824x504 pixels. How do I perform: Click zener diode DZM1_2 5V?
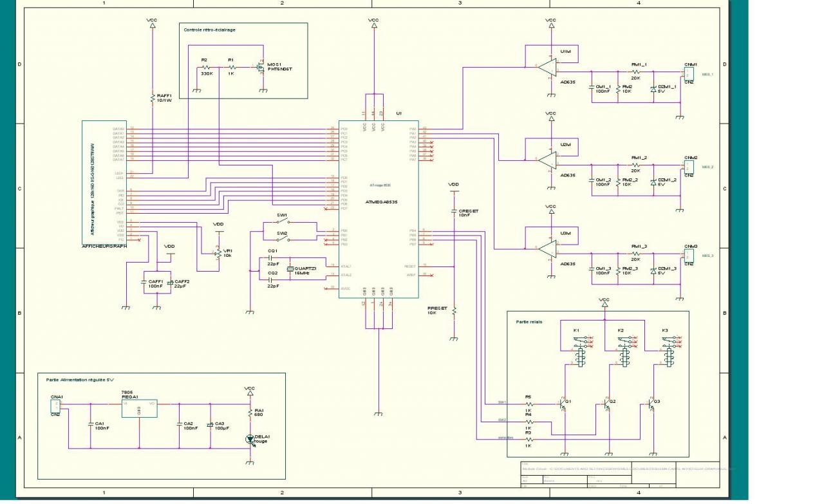pos(653,183)
